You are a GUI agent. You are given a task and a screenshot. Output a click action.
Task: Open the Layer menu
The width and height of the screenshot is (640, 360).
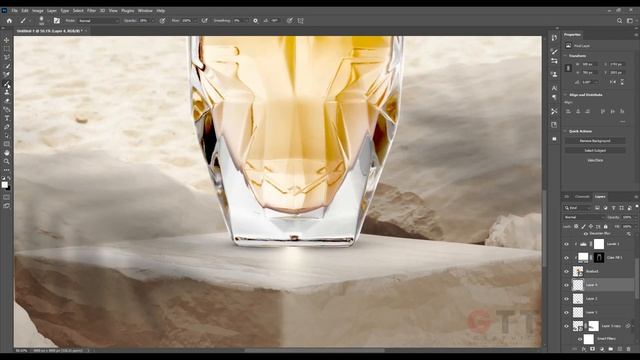pos(52,11)
